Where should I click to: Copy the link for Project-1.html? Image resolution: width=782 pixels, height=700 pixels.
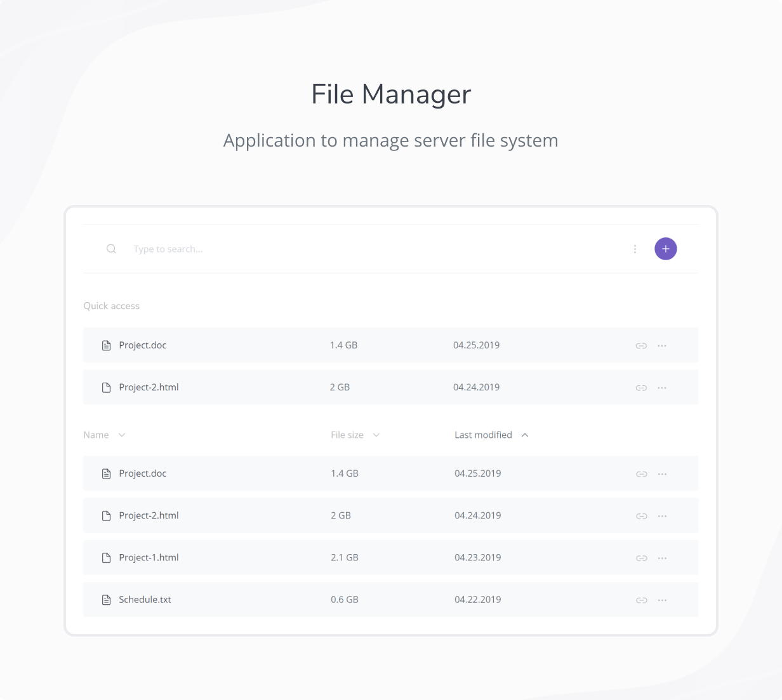pos(641,558)
